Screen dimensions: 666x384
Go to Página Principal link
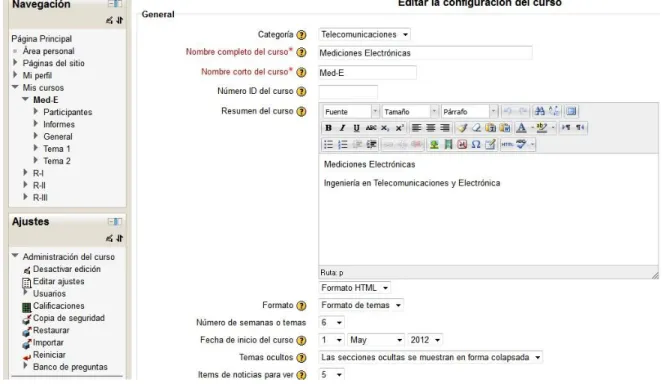[x=42, y=39]
